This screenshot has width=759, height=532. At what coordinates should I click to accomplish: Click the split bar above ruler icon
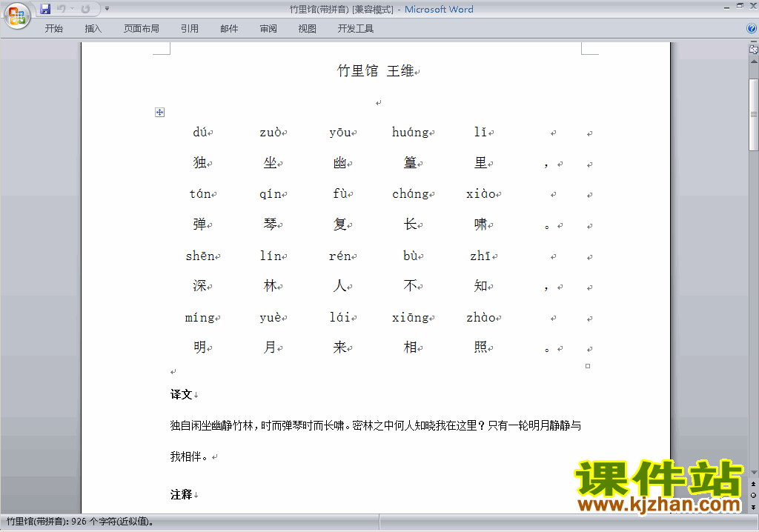tap(754, 42)
